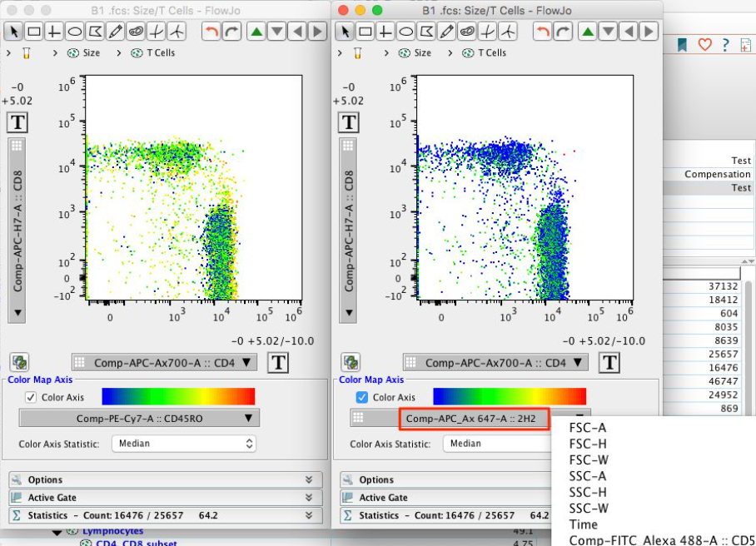Image resolution: width=756 pixels, height=546 pixels.
Task: Open Color Axis Statistic Median dropdown in right window
Action: tap(497, 444)
